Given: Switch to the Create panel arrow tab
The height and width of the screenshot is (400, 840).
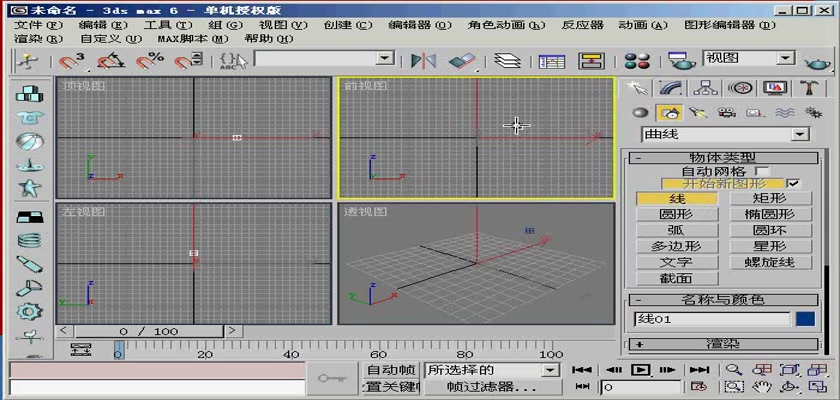Looking at the screenshot, I should tap(637, 87).
